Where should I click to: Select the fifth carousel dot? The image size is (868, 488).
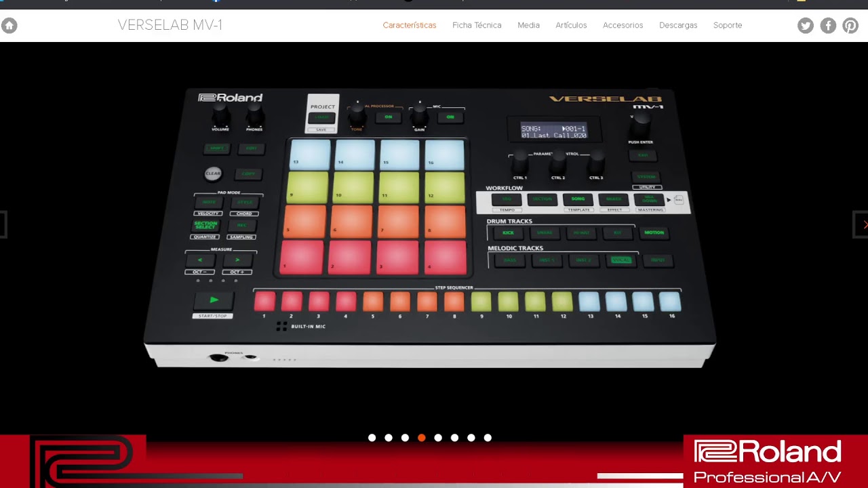(x=438, y=438)
